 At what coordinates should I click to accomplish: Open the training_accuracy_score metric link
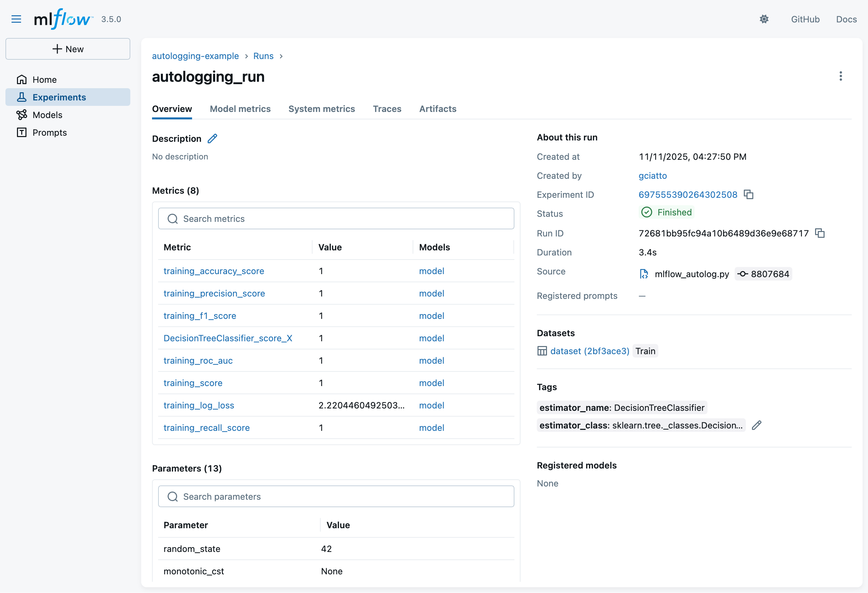pyautogui.click(x=214, y=271)
